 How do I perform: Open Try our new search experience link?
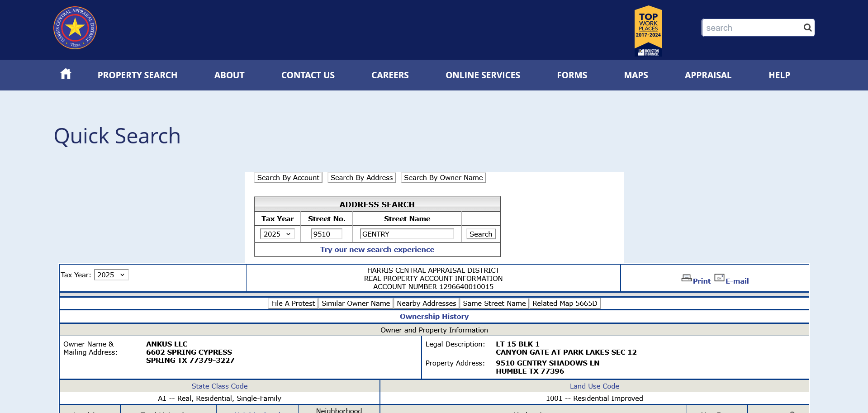click(x=377, y=250)
